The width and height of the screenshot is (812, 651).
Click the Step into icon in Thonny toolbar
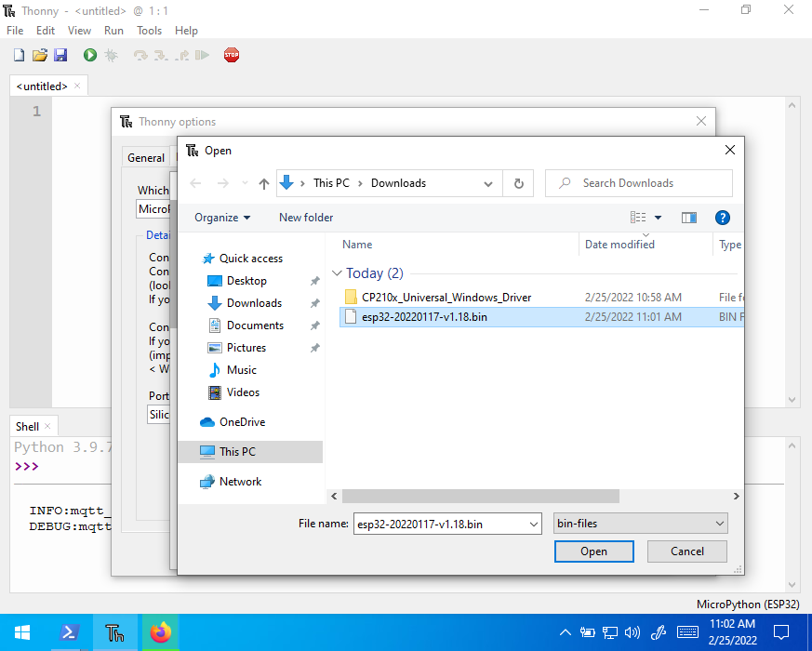coord(161,55)
